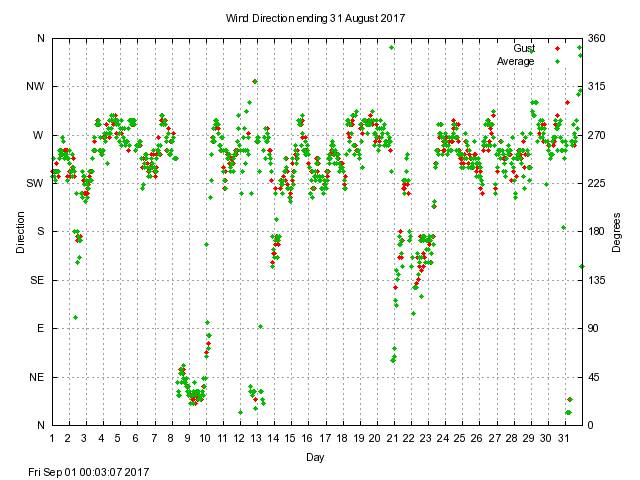Select the 'Gust' legend label
Image resolution: width=640 pixels, height=480 pixels.
coord(524,48)
